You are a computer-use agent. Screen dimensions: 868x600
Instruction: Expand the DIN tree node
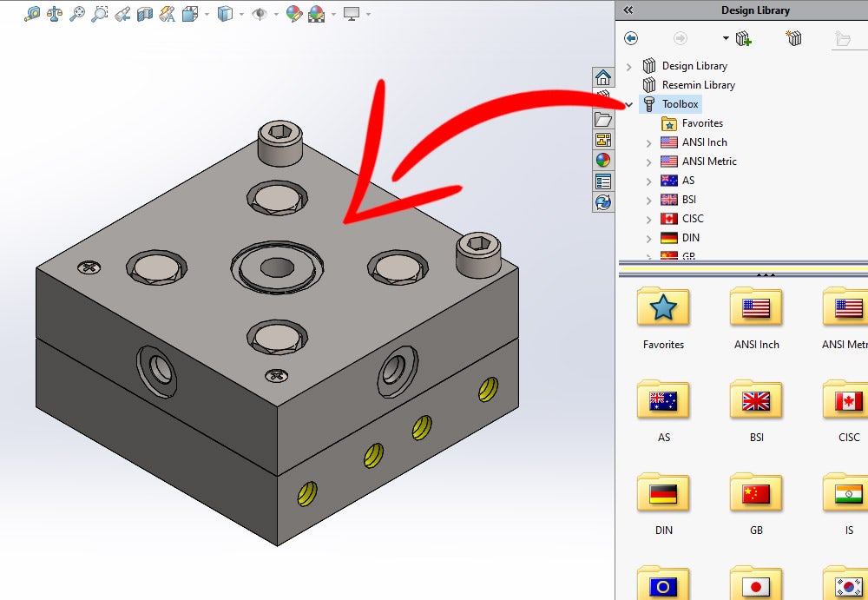click(647, 237)
